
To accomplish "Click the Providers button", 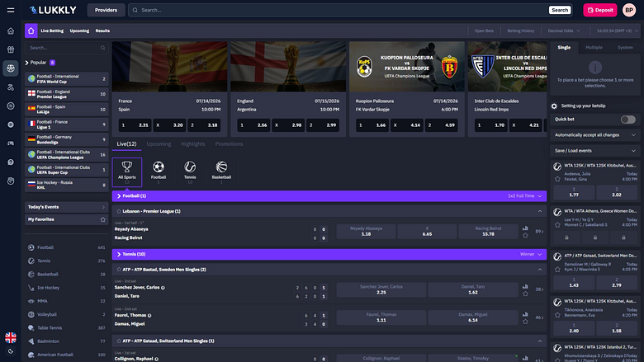I will (106, 10).
